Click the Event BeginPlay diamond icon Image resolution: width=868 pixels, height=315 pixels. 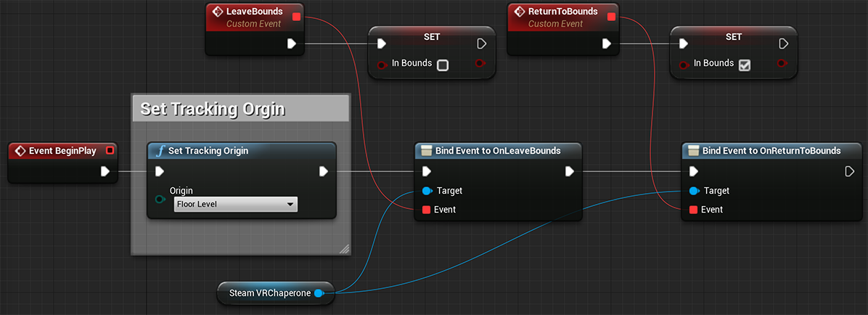pos(20,150)
